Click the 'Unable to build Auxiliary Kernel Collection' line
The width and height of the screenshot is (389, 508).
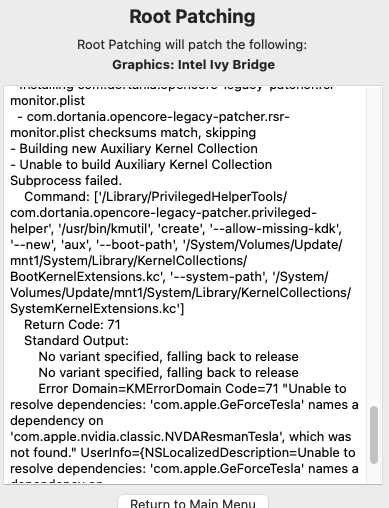pyautogui.click(x=141, y=165)
